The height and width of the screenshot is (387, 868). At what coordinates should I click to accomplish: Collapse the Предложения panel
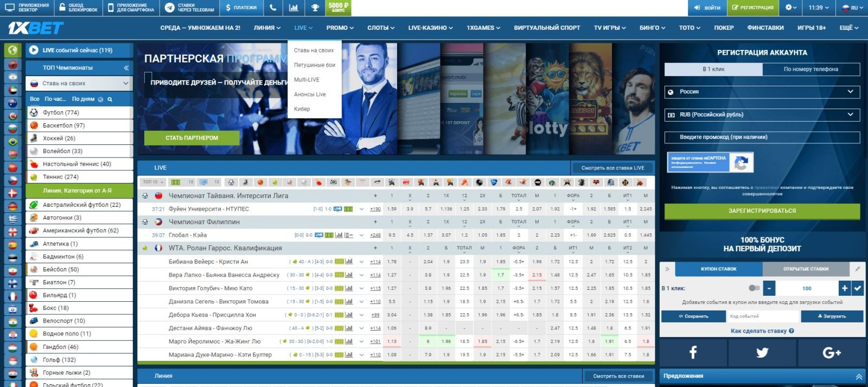tap(859, 376)
